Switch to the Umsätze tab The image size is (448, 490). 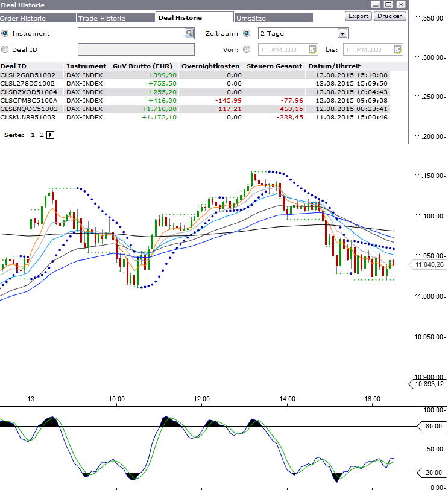[x=250, y=18]
